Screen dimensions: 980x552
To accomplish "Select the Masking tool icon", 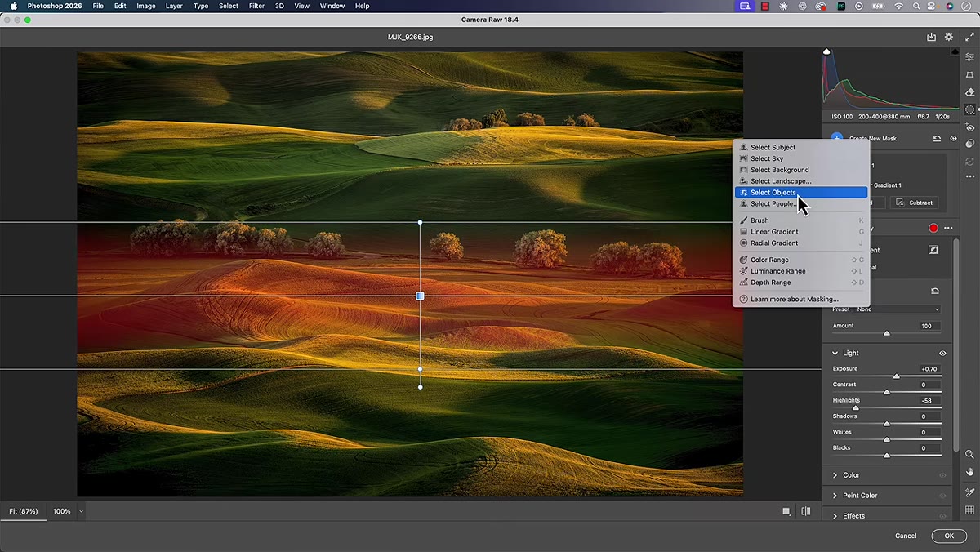I will pyautogui.click(x=969, y=109).
